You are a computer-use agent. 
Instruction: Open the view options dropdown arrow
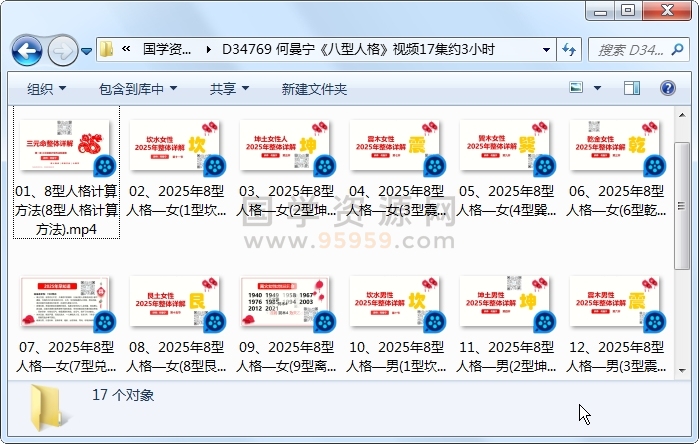point(597,88)
